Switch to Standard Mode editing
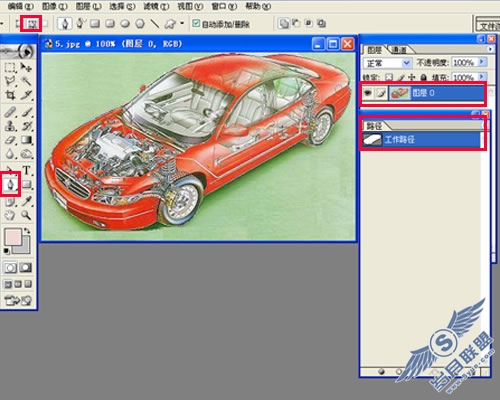The image size is (500, 400). tap(10, 268)
